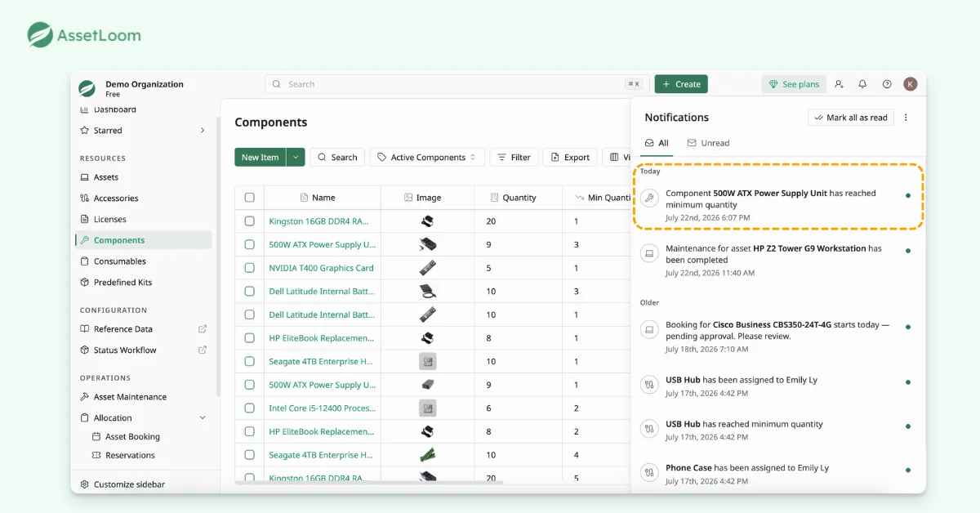Open the New Item dropdown arrow
Screen dimensions: 980x513
pyautogui.click(x=296, y=157)
